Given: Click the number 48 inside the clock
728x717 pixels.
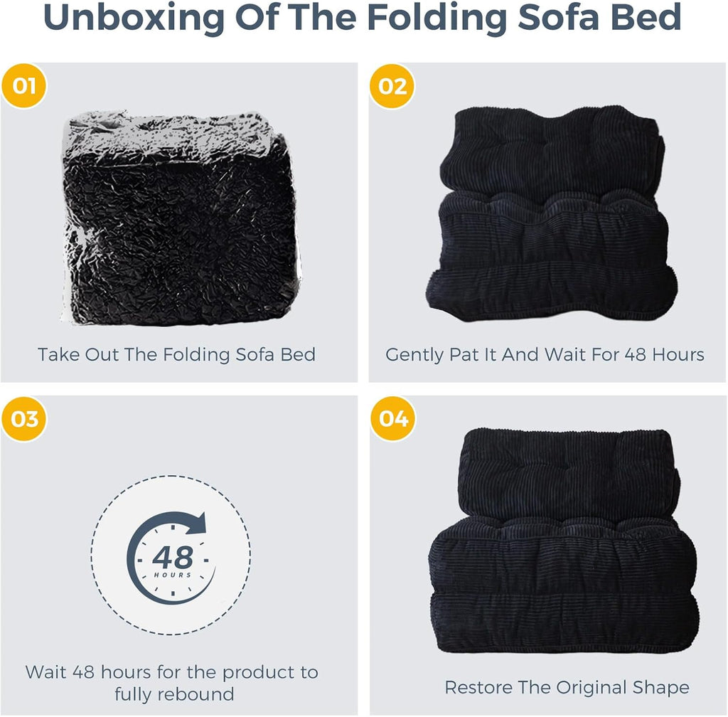Looking at the screenshot, I should point(172,557).
